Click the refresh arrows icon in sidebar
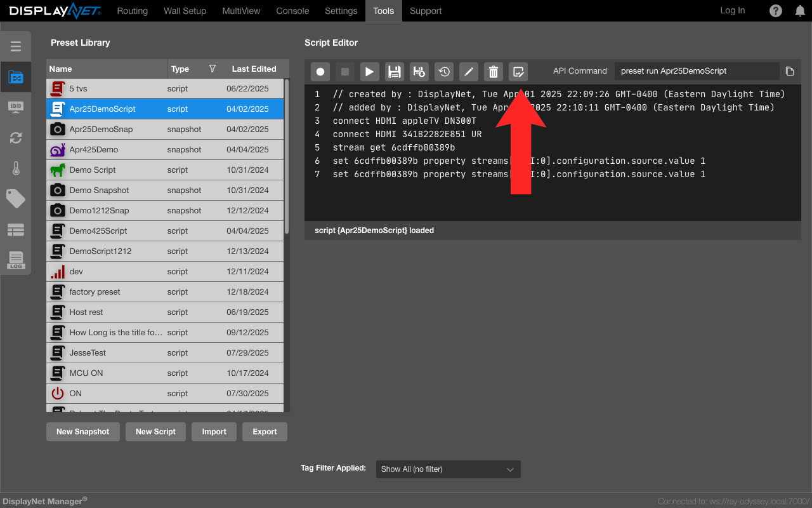The width and height of the screenshot is (812, 508). point(16,138)
